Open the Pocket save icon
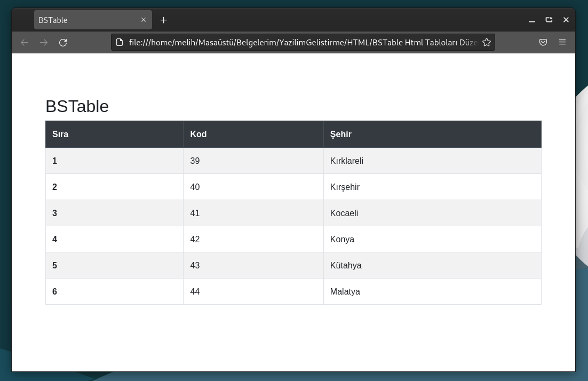 543,42
